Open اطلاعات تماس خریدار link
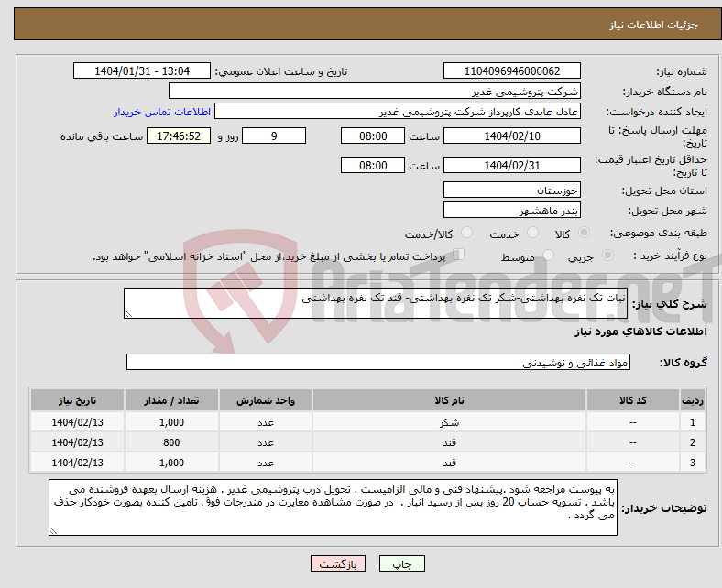The height and width of the screenshot is (588, 722). tap(162, 112)
